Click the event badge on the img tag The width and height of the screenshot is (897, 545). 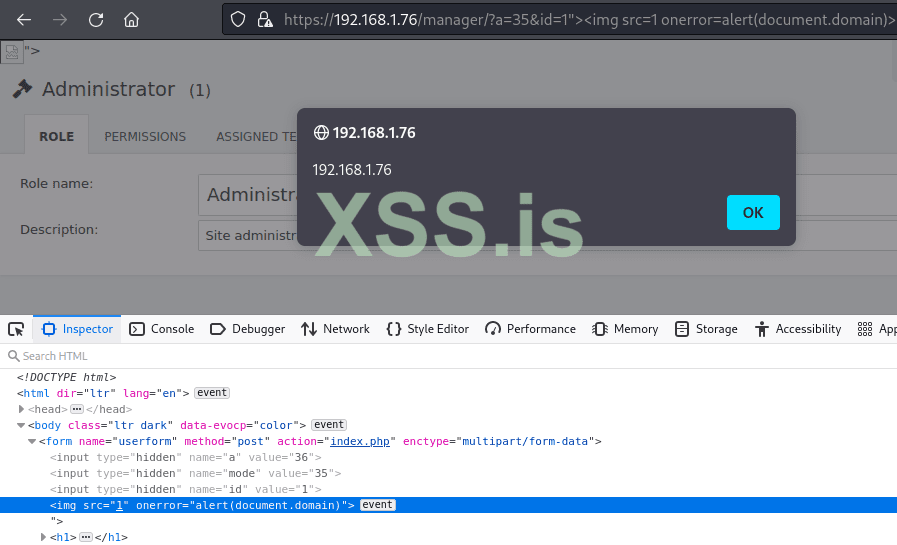[x=378, y=505]
